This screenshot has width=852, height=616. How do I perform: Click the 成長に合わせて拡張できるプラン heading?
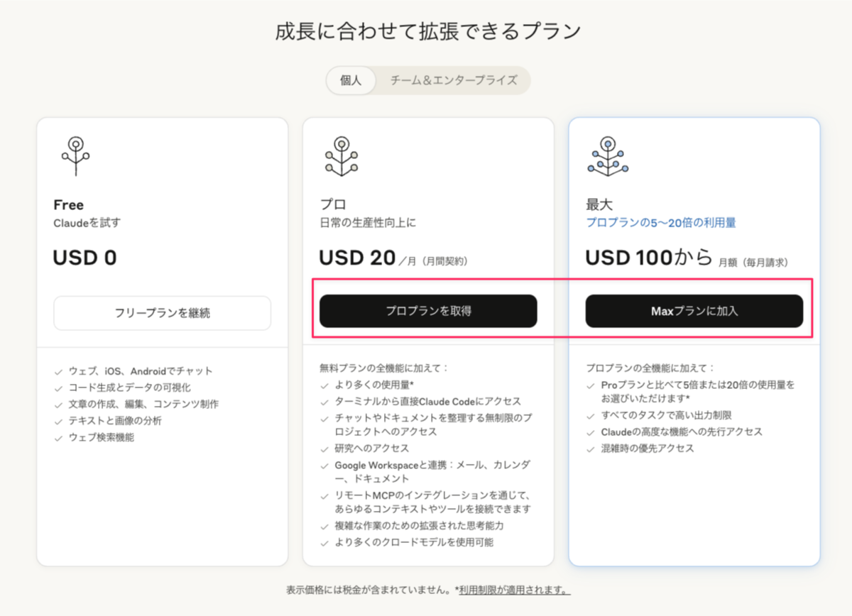pos(426,30)
